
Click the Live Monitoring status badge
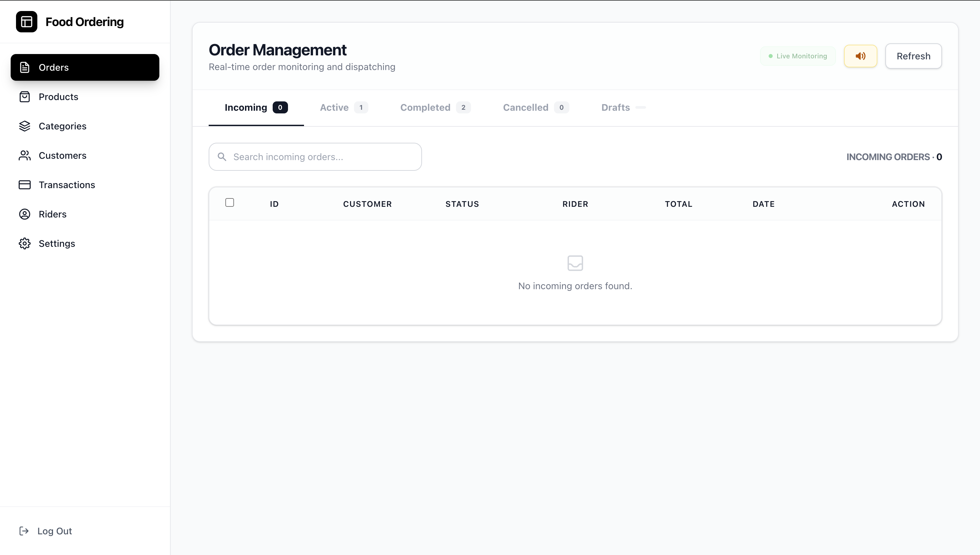[x=798, y=56]
